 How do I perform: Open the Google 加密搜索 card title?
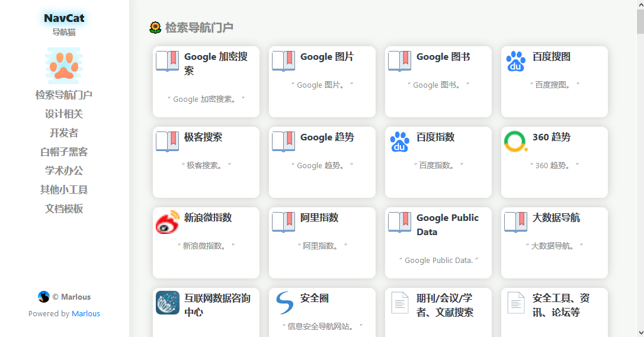pos(216,63)
